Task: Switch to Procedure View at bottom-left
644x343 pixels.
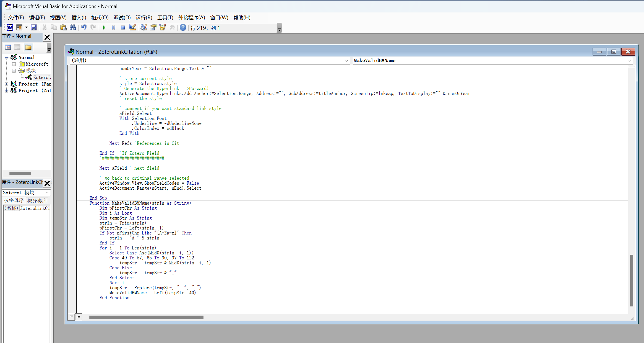Action: tap(71, 317)
